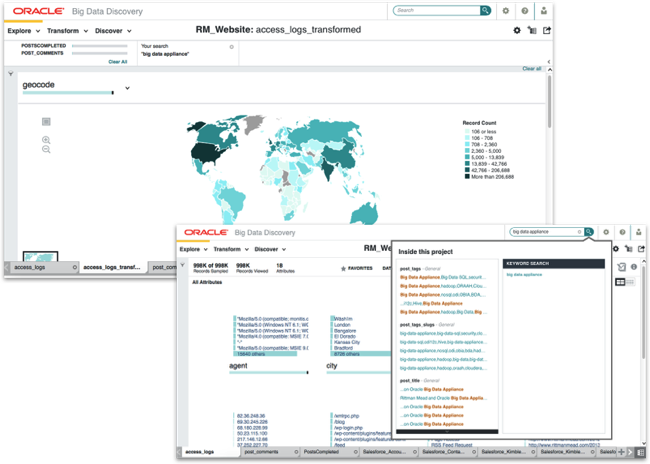Select post_comments tab in front window
Screen dimensions: 650x464
(262, 452)
